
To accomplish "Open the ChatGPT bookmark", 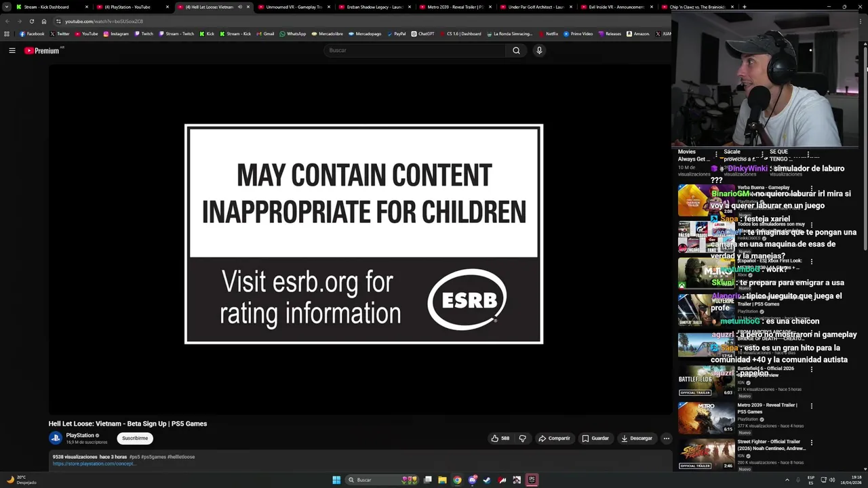I will (422, 34).
